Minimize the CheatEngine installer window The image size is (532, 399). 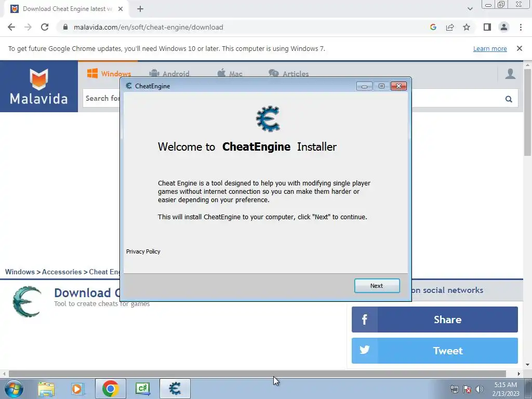pos(364,86)
